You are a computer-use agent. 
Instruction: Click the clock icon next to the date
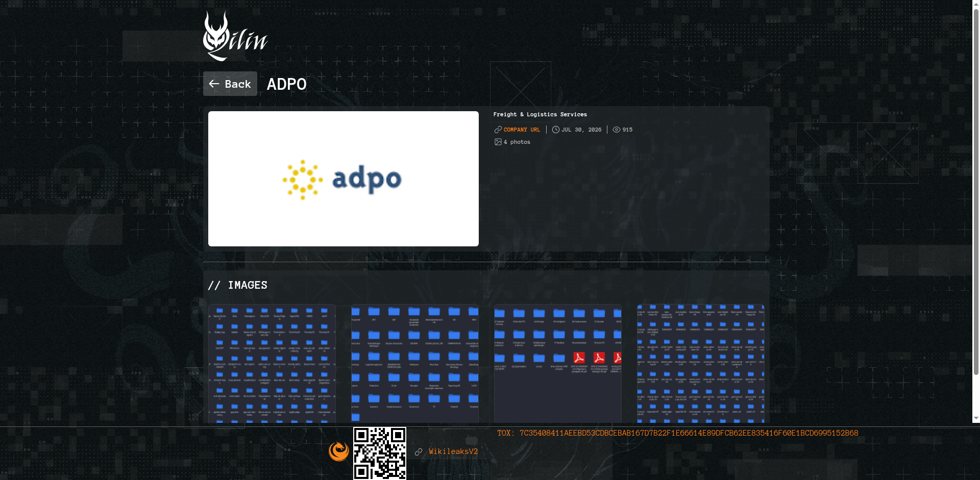pyautogui.click(x=556, y=130)
